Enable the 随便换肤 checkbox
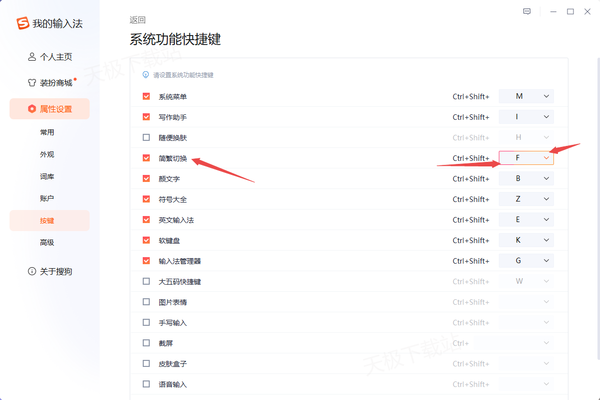600x400 pixels. [147, 138]
